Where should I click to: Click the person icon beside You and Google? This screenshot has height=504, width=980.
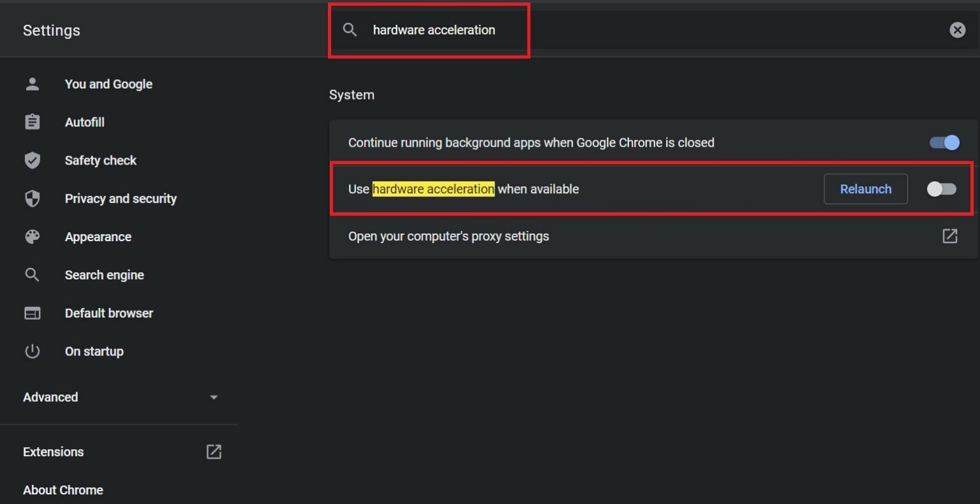click(32, 84)
